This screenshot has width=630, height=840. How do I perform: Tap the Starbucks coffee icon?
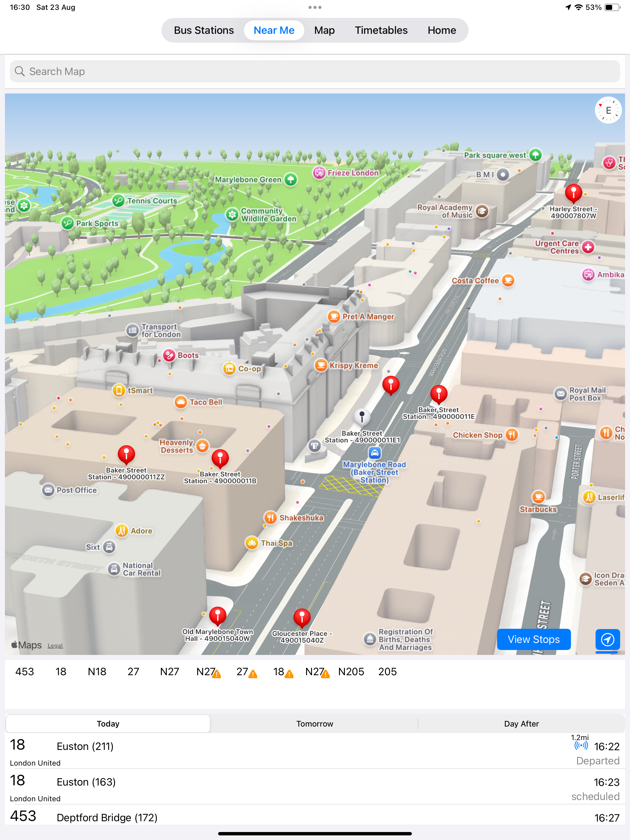pyautogui.click(x=538, y=496)
